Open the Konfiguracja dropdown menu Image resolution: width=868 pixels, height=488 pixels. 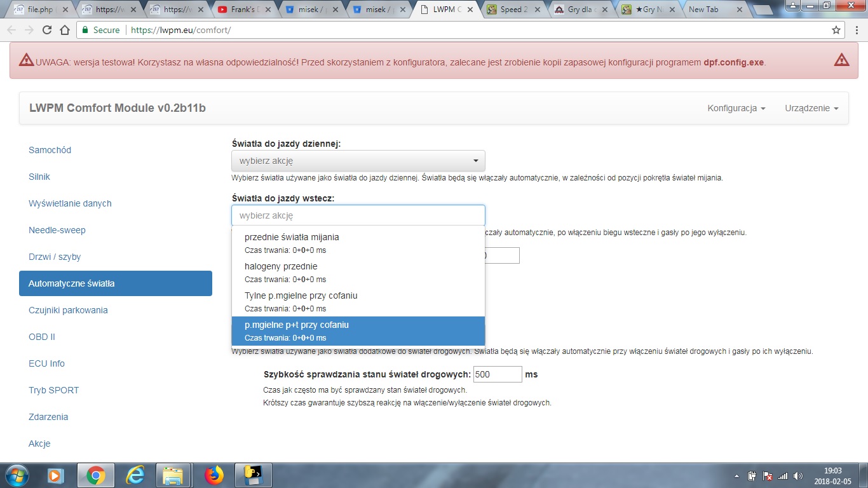point(736,108)
